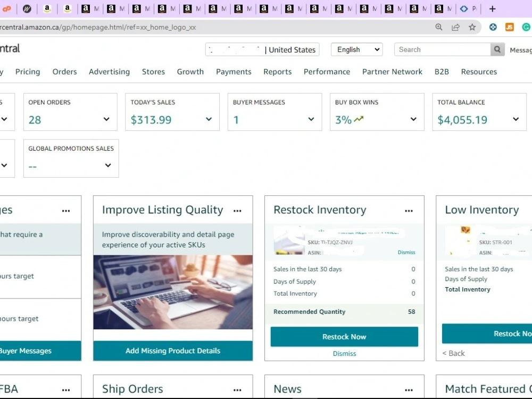The width and height of the screenshot is (532, 399).
Task: Open the three-dot menu on Improve Listing Quality
Action: tap(237, 211)
